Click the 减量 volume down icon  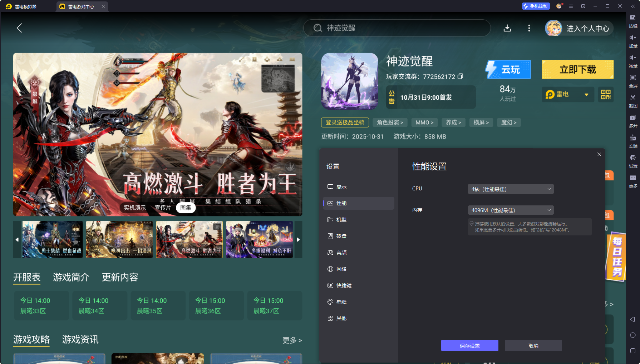[x=632, y=61]
